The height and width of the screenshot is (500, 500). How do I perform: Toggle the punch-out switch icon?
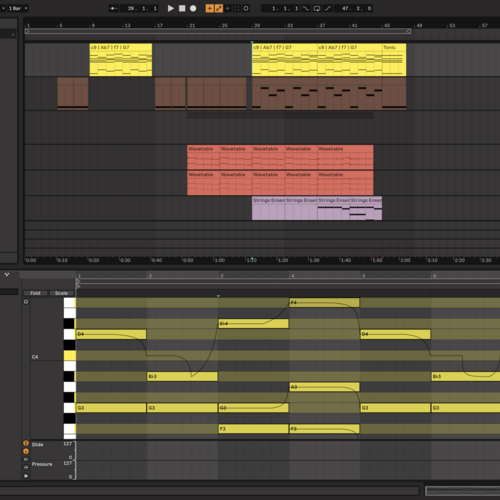(x=328, y=8)
